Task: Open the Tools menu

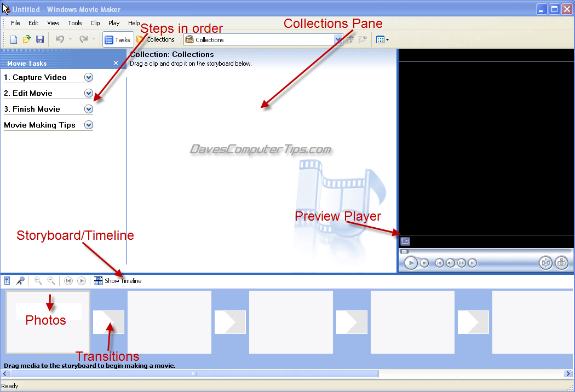Action: click(x=75, y=23)
